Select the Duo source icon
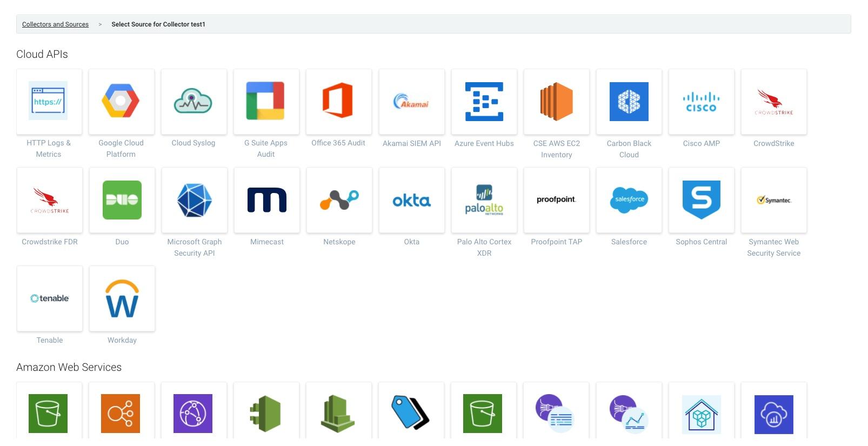Screen dimensions: 868x446 coord(122,200)
